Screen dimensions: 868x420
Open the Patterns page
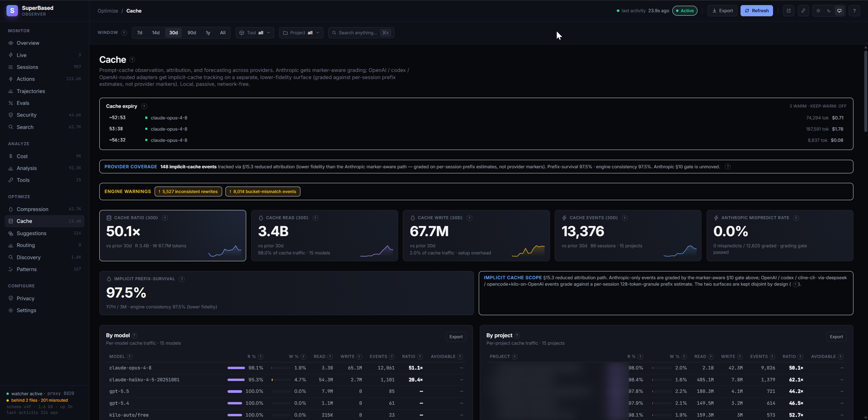(44, 269)
